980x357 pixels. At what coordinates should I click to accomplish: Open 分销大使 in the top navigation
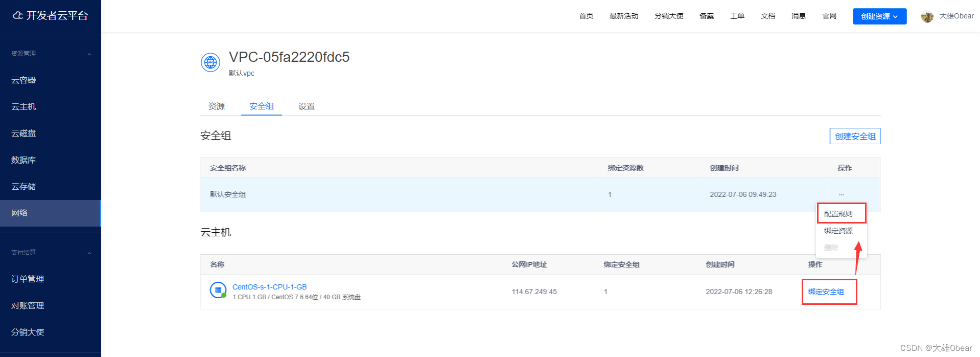pyautogui.click(x=669, y=16)
